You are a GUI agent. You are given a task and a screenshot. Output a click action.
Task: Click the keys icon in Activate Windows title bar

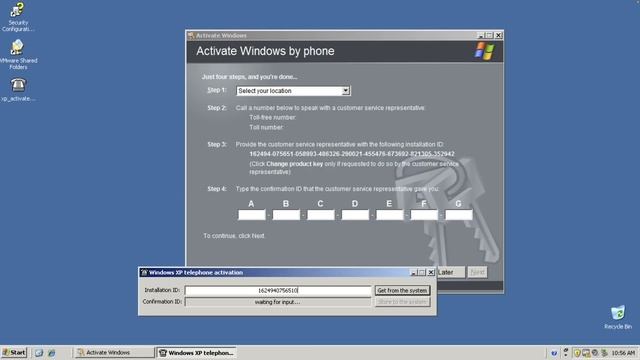[191, 36]
